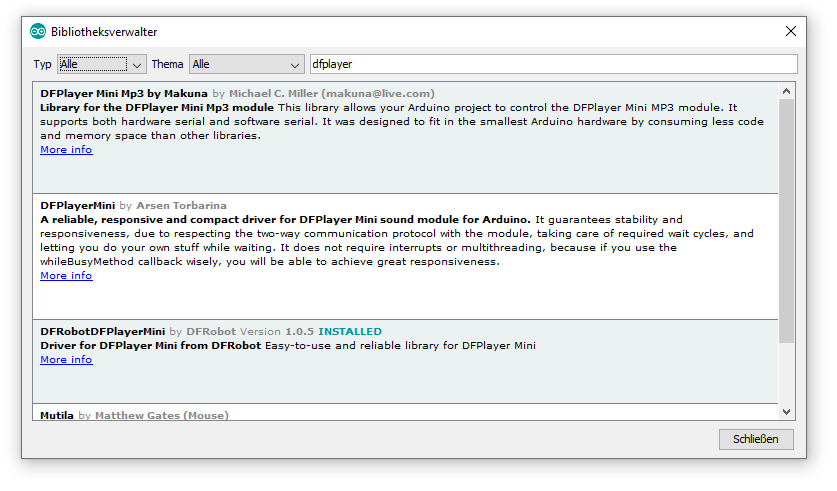Open the Typ dropdown
The height and width of the screenshot is (491, 837).
(102, 64)
